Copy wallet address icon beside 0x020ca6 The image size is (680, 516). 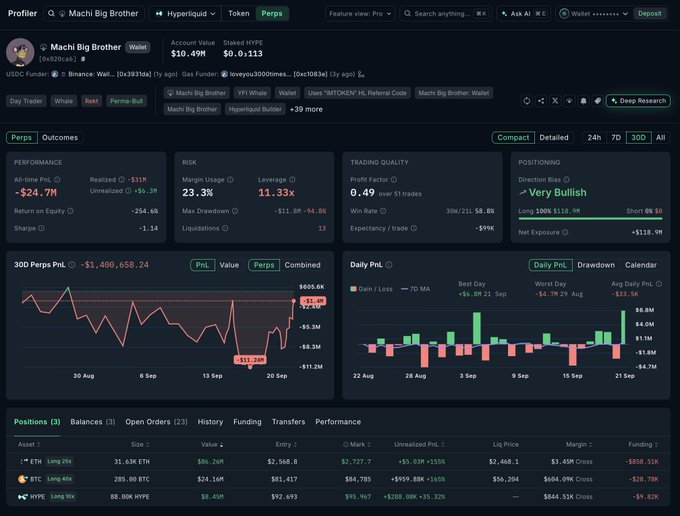coord(83,59)
